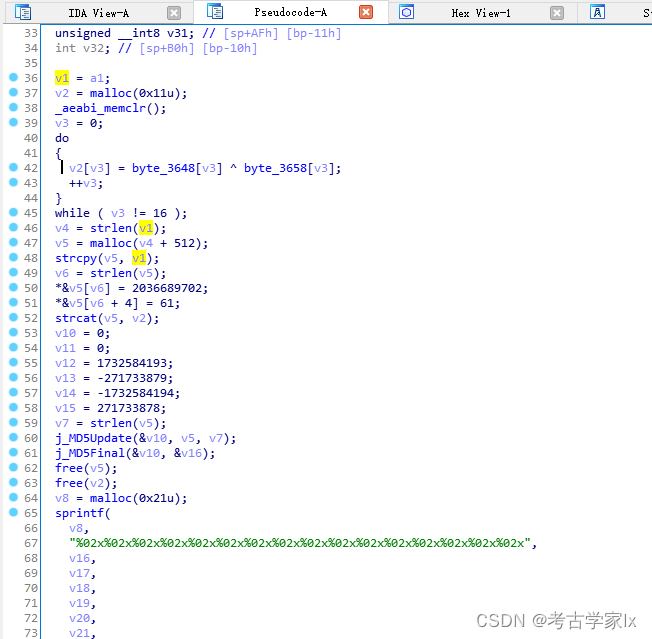Click argument v16 on line 68

click(x=79, y=558)
